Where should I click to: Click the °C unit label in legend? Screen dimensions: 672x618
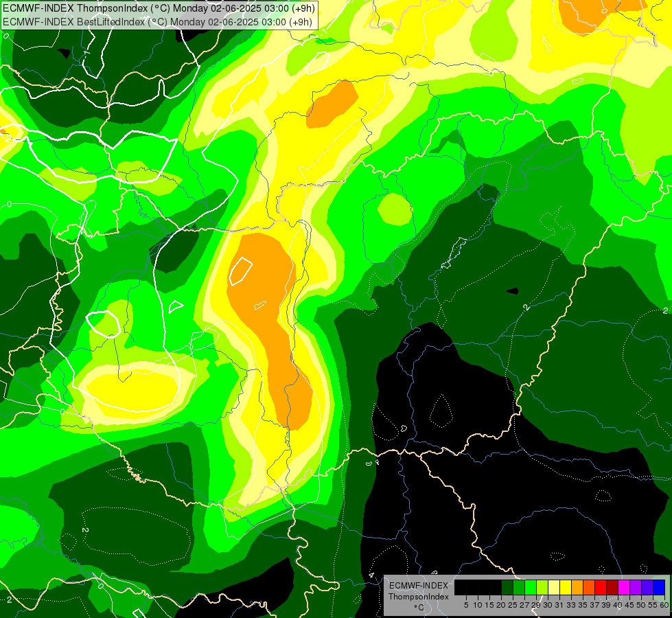coord(419,608)
